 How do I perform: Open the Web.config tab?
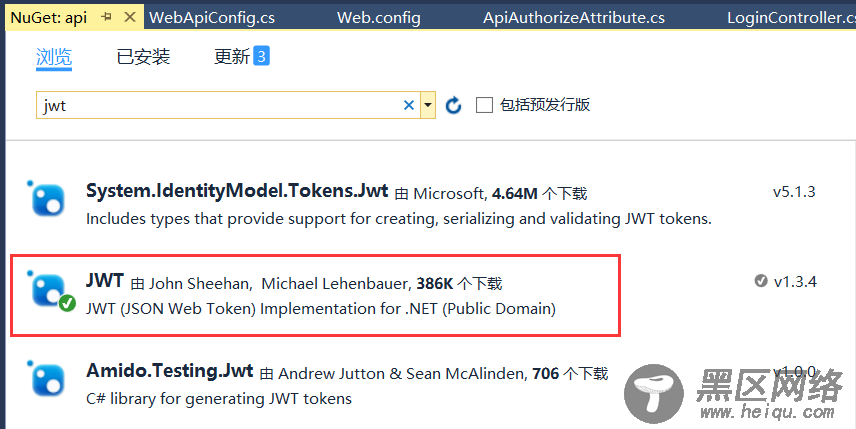[379, 17]
